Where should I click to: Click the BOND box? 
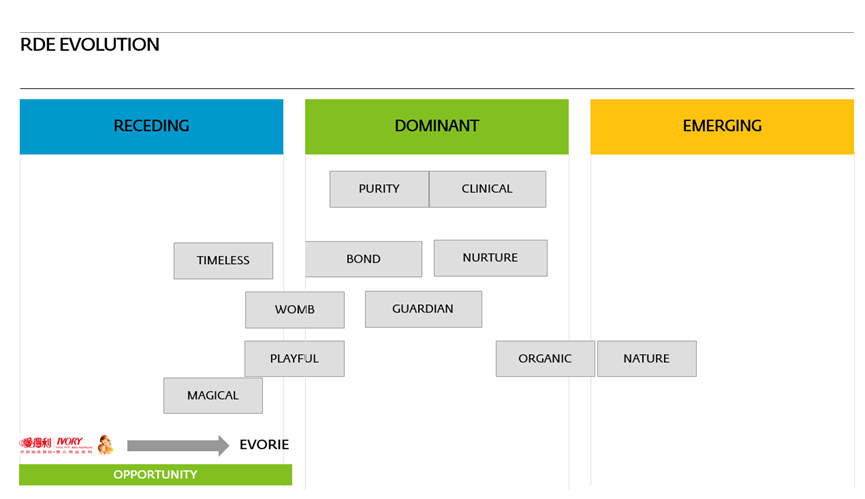tap(363, 259)
